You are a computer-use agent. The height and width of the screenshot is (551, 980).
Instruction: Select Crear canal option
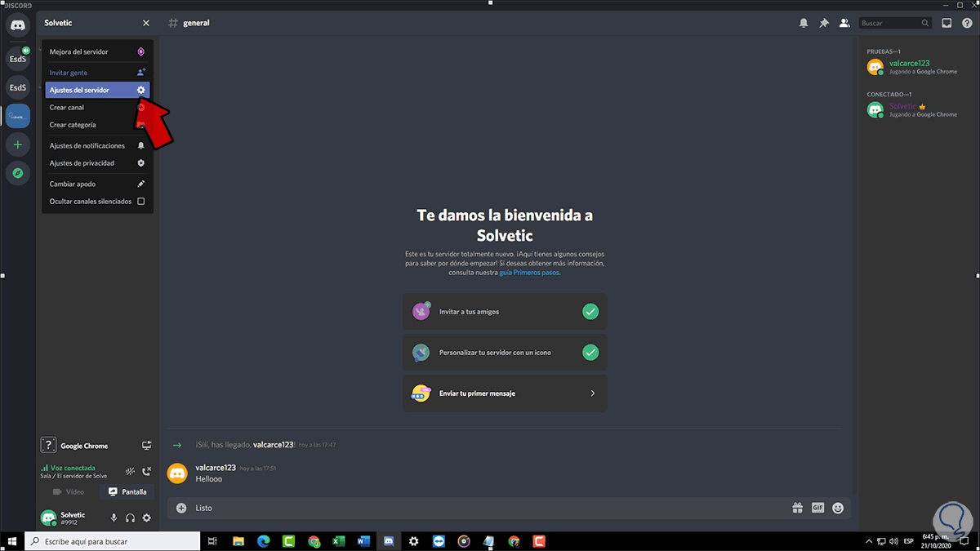(x=97, y=107)
